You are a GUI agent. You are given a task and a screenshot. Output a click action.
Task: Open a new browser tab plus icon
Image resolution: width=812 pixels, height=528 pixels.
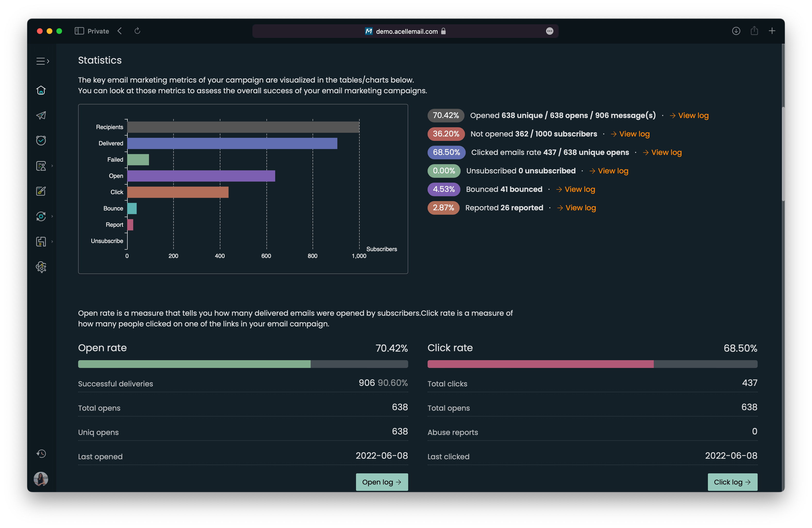coord(772,31)
